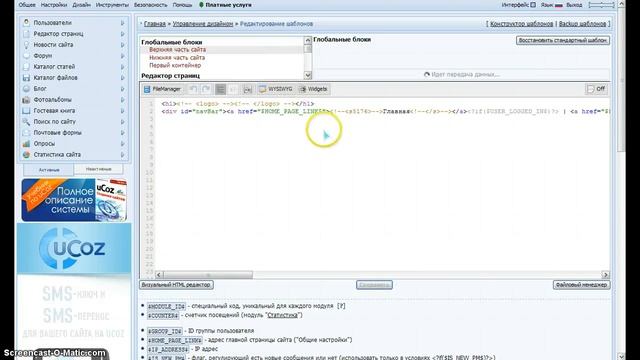Click the Язык flag icon
This screenshot has height=360, width=640.
click(559, 5)
